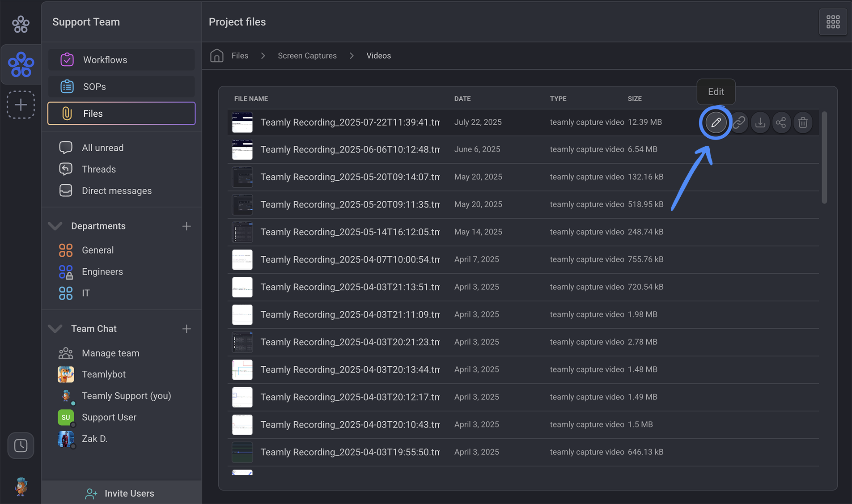This screenshot has height=504, width=852.
Task: Collapse the Departments section
Action: coord(55,226)
